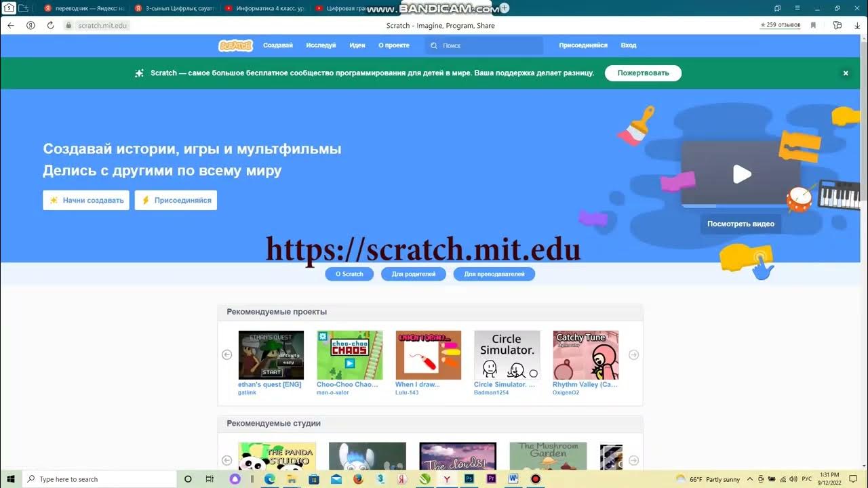Image resolution: width=868 pixels, height=488 pixels.
Task: Open Task View on the taskbar
Action: point(210,479)
